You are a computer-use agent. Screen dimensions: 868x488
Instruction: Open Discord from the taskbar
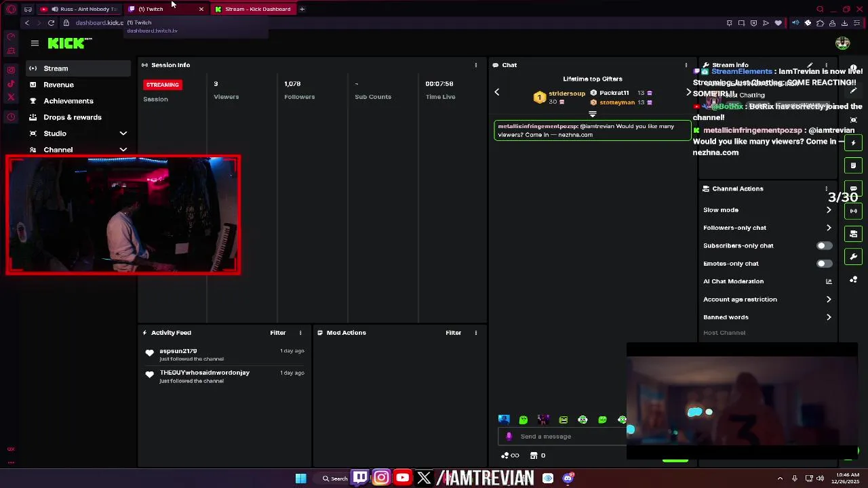(568, 479)
